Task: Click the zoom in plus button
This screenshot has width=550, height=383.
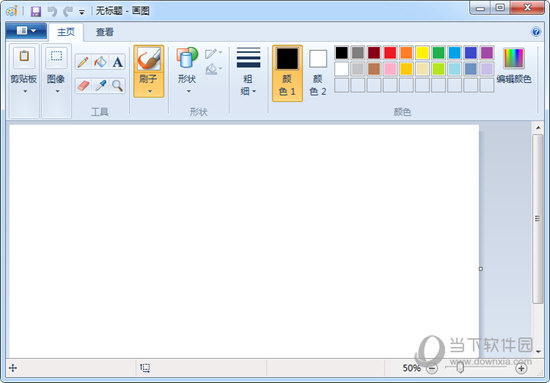Action: (521, 368)
